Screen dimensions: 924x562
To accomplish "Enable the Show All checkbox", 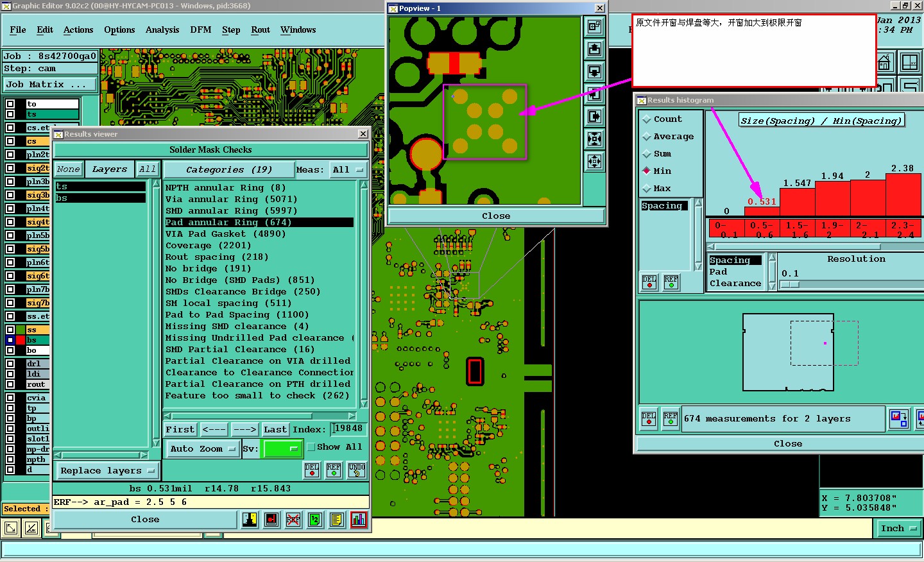I will (311, 447).
